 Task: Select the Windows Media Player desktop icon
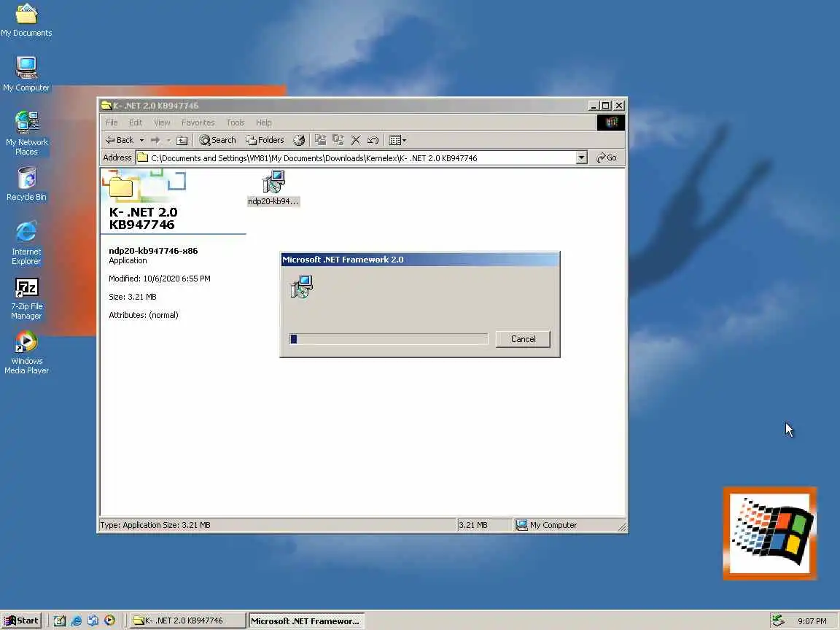[26, 352]
